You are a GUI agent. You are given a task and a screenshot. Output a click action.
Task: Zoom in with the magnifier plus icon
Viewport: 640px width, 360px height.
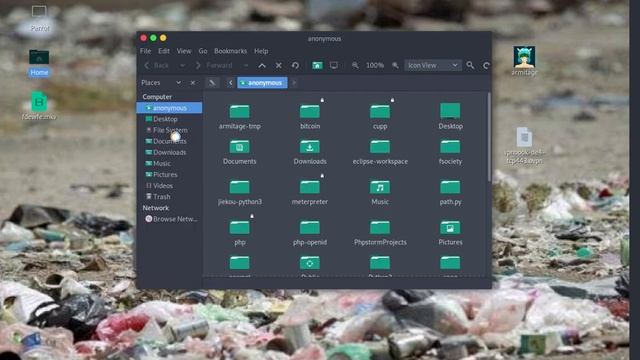(395, 65)
